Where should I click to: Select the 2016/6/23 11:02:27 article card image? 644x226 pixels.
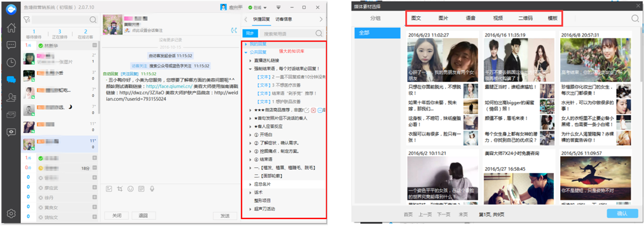pos(442,60)
